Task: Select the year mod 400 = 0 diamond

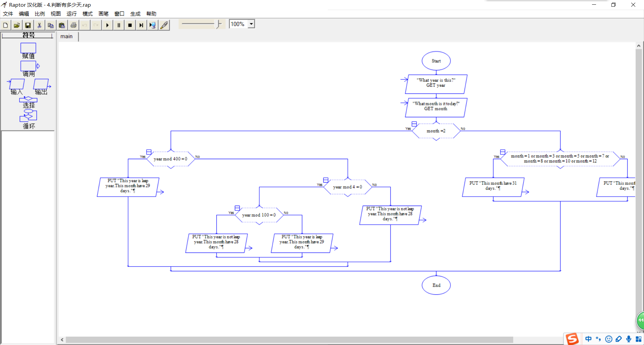Action: click(x=171, y=159)
